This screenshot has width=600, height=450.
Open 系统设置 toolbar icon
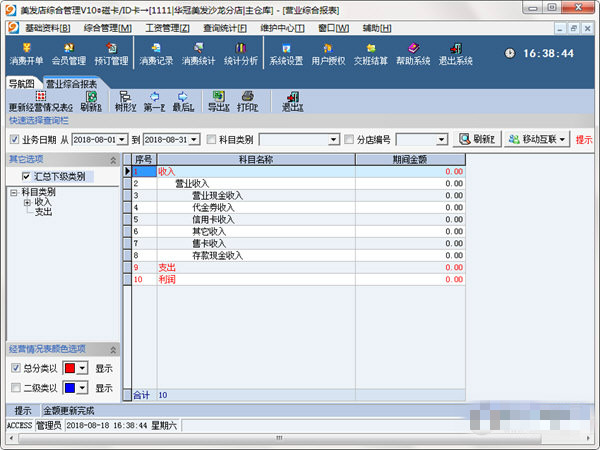pos(286,54)
